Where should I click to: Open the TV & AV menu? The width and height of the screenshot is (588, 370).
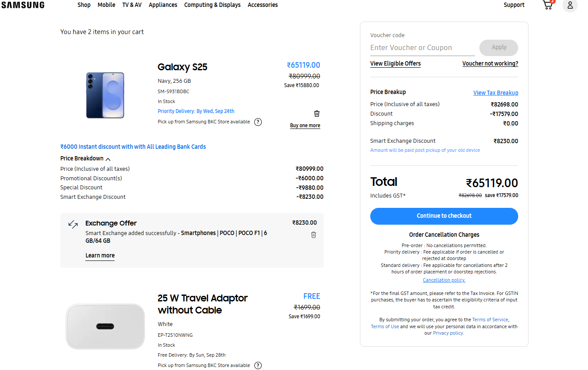click(132, 5)
